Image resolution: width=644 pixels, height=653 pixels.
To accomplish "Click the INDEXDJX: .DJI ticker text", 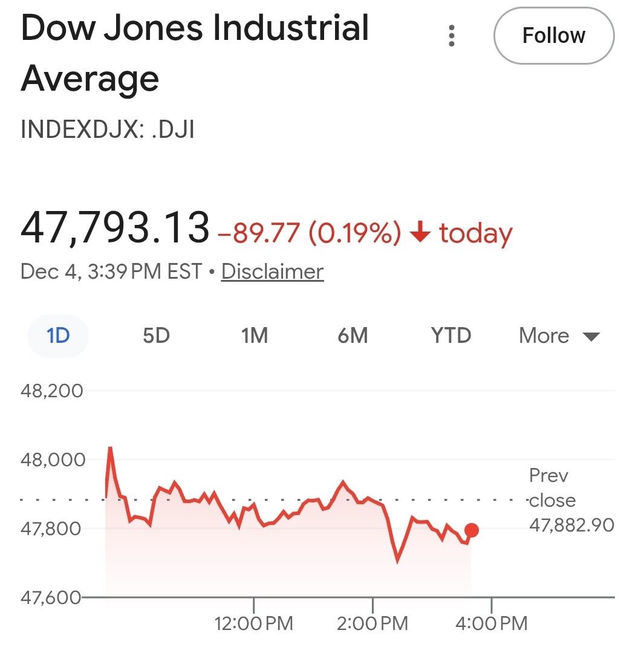I will (x=108, y=130).
